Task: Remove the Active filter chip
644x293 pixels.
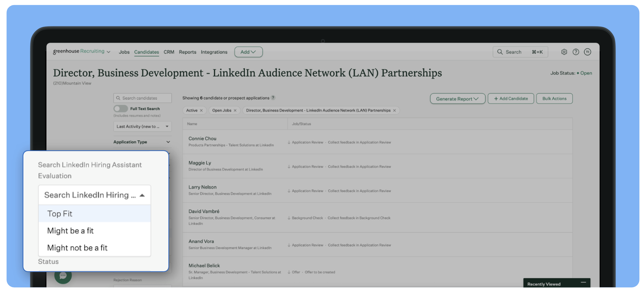Action: pos(201,110)
